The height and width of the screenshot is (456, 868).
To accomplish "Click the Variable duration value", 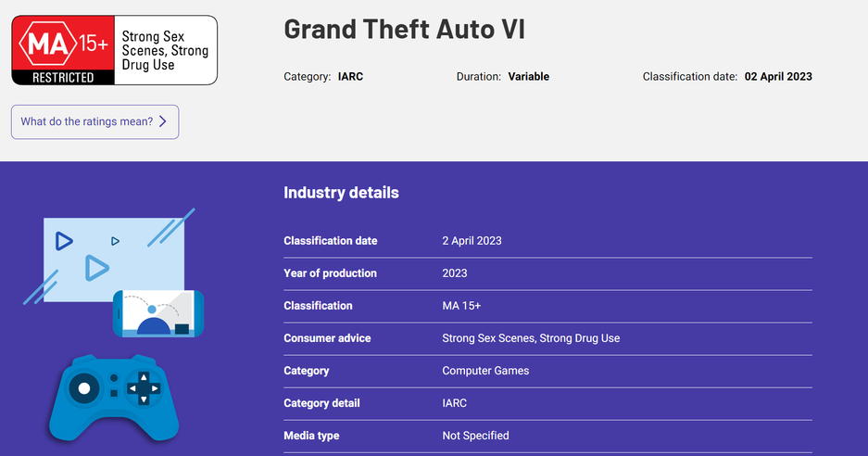I will 528,77.
